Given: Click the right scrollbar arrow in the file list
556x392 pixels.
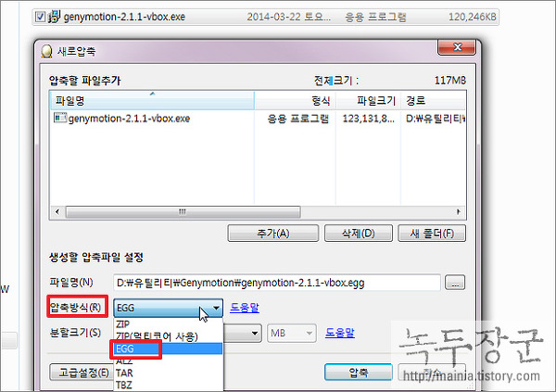Looking at the screenshot, I should click(458, 212).
